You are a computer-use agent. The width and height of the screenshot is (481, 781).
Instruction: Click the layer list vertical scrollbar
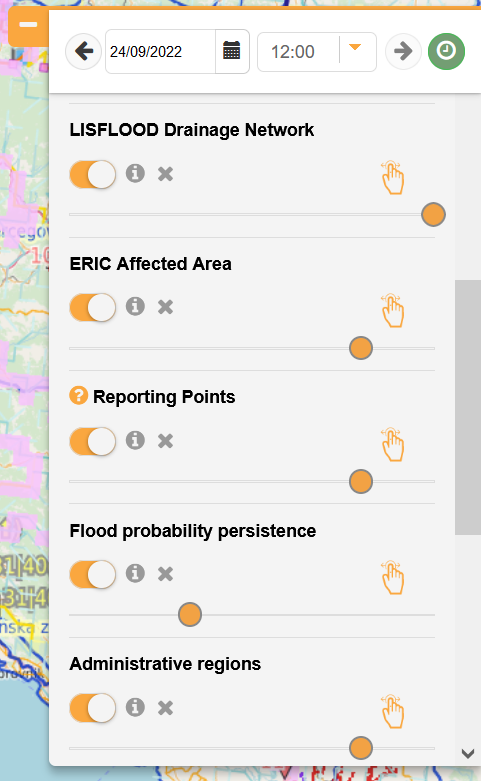[468, 407]
